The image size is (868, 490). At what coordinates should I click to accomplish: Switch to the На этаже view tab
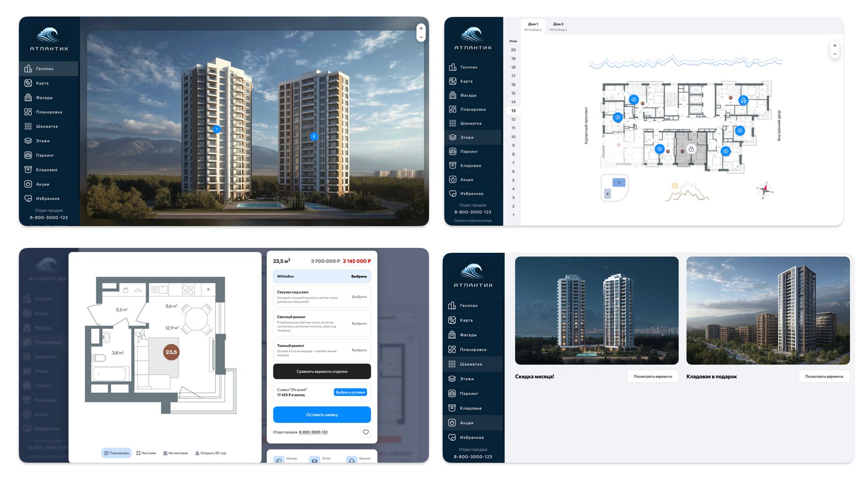[x=146, y=453]
